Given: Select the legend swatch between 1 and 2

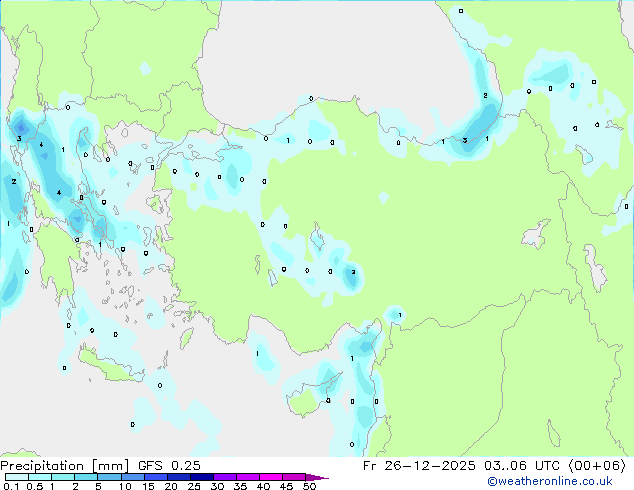Looking at the screenshot, I should pyautogui.click(x=63, y=477).
